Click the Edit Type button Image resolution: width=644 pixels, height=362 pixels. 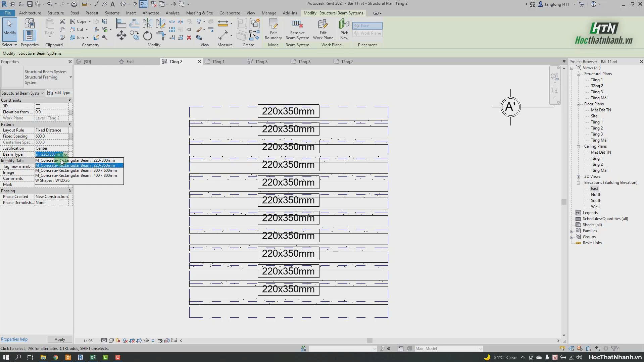click(x=59, y=93)
